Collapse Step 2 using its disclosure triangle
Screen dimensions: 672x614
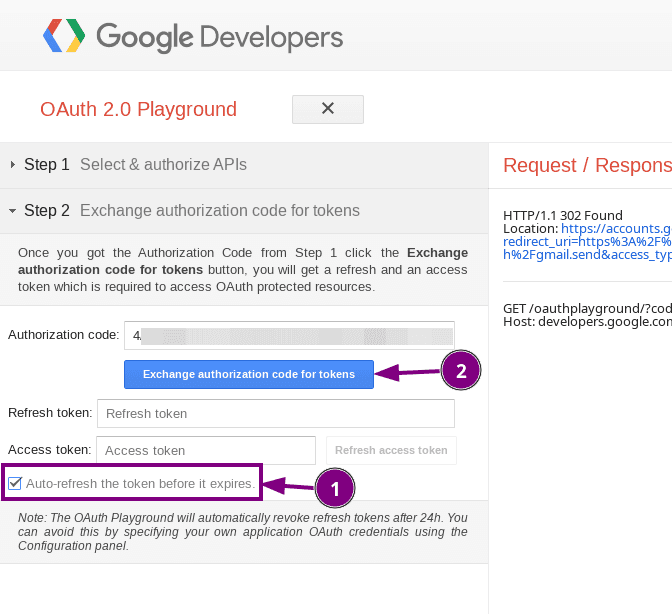(12, 211)
